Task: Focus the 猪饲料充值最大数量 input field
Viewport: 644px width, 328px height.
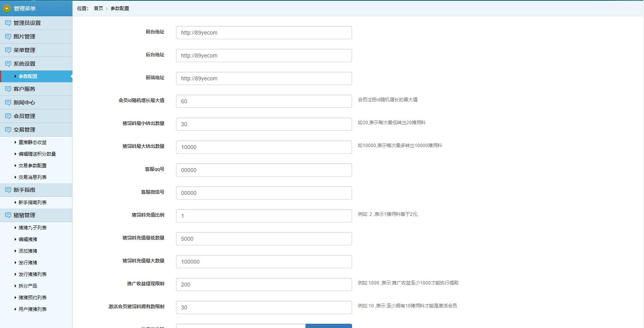Action: tap(264, 262)
